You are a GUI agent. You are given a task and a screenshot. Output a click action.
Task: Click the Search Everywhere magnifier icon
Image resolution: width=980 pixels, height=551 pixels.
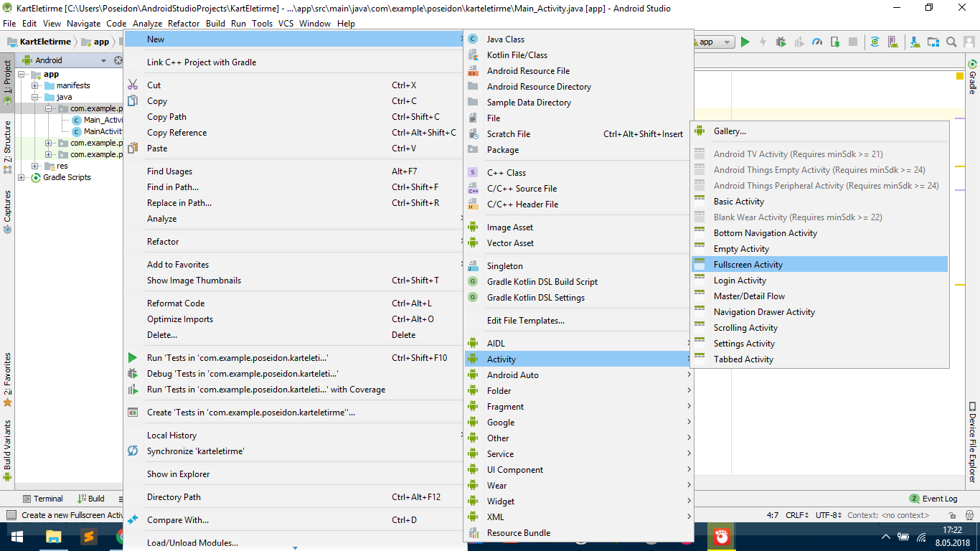[951, 42]
